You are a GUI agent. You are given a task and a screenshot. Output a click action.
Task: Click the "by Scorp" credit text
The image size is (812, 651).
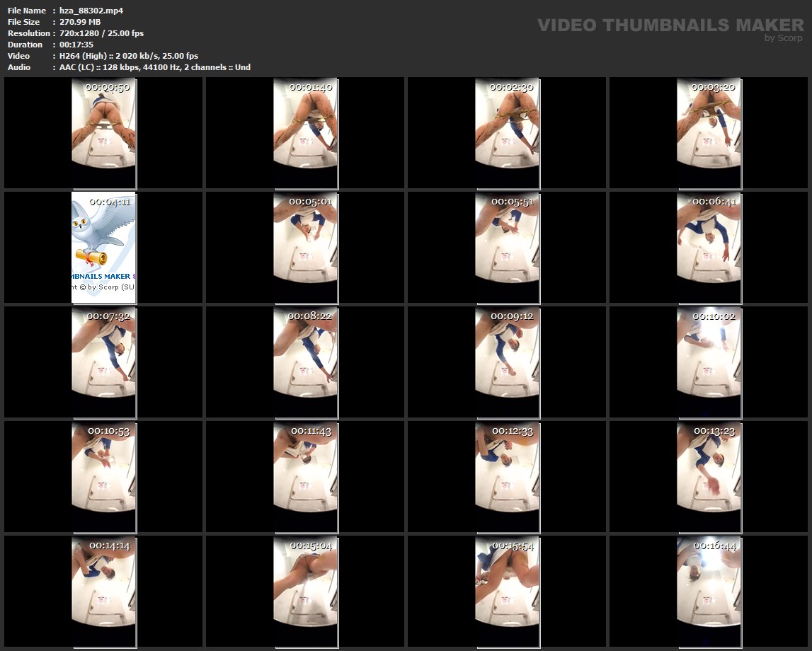783,38
